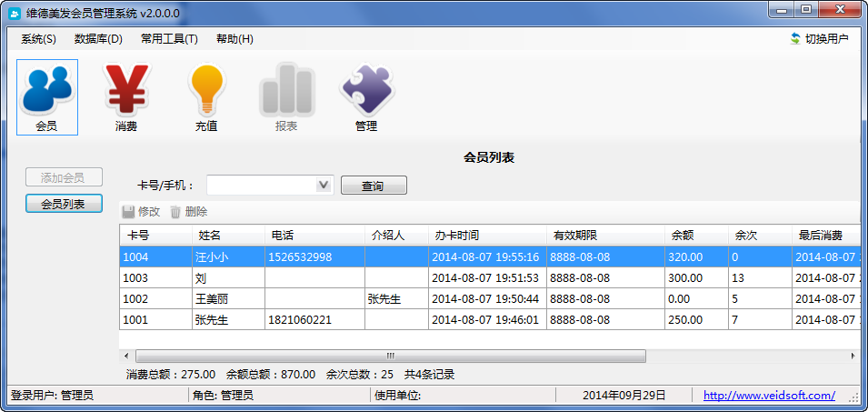Click remaining count 7
Image resolution: width=868 pixels, height=412 pixels.
click(x=760, y=320)
